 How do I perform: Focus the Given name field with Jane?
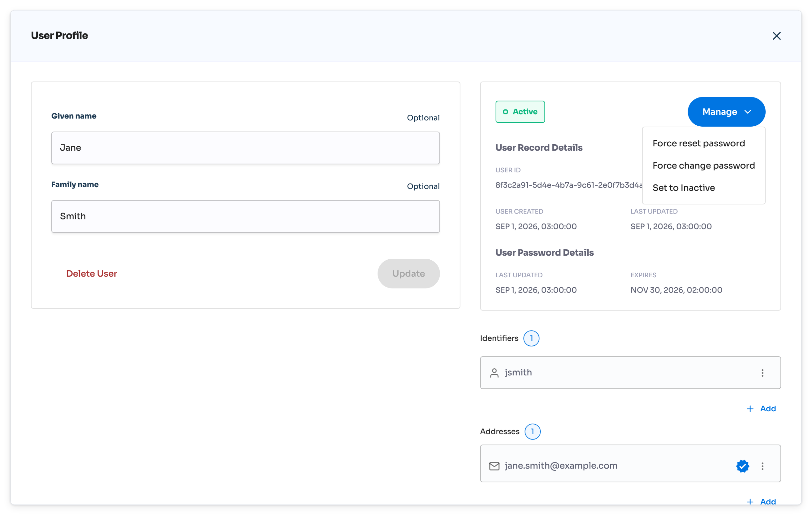[x=245, y=148]
